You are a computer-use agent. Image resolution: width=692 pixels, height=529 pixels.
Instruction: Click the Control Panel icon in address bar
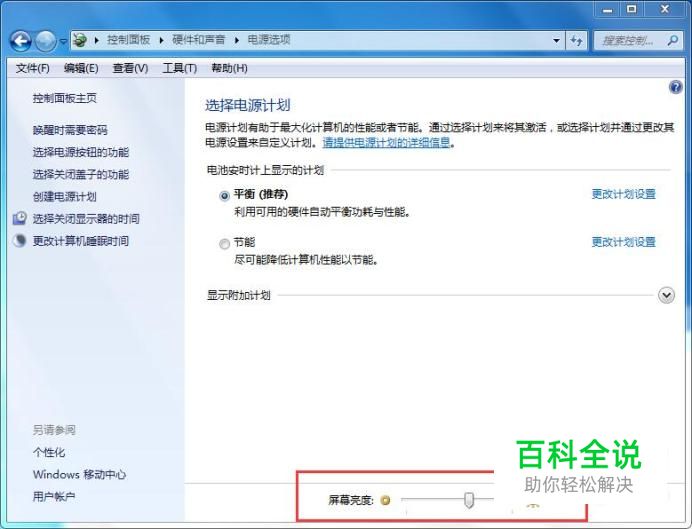80,40
